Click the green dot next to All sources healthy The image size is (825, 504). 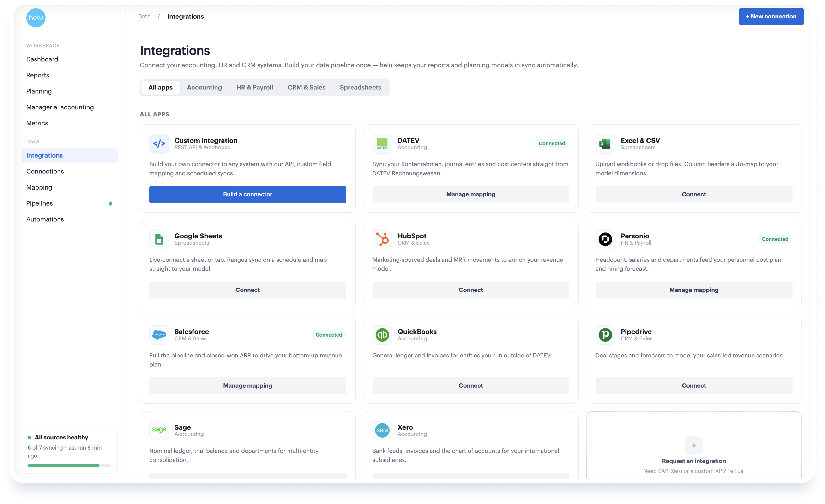[30, 437]
